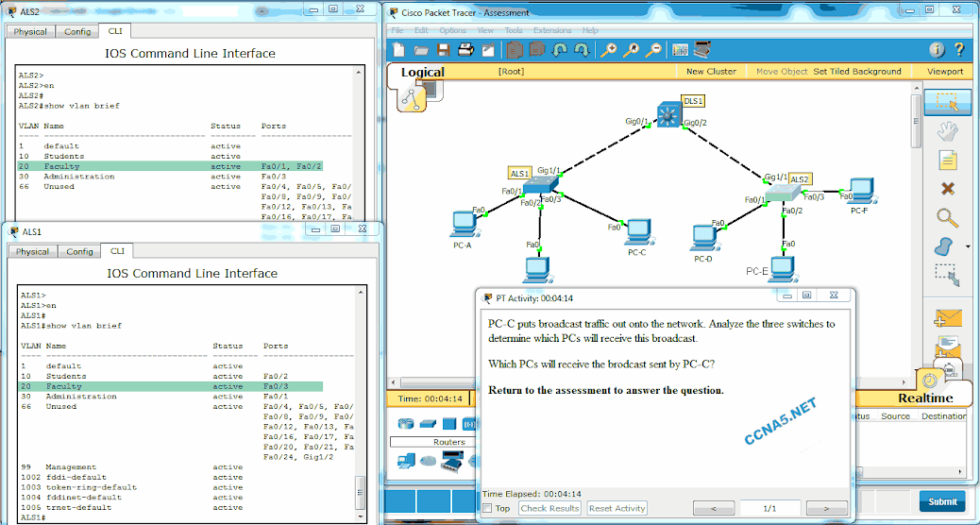Click the Print icon in toolbar
The image size is (980, 525).
pyautogui.click(x=465, y=50)
